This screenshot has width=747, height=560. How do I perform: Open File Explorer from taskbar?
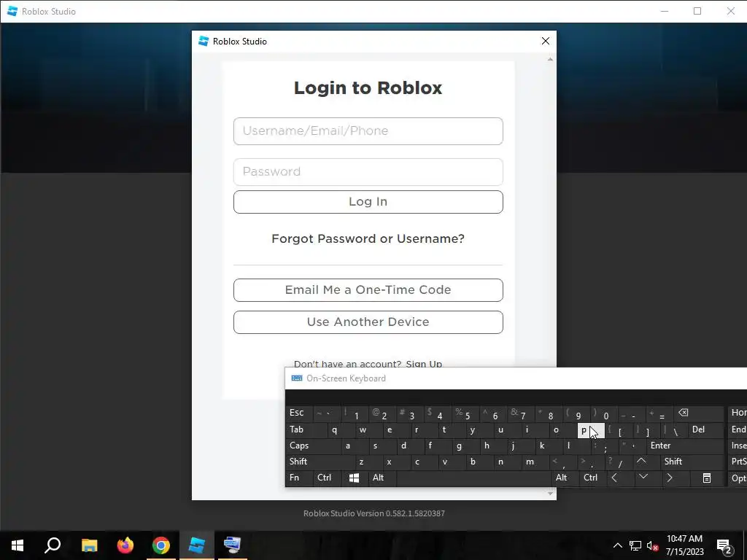tap(89, 545)
